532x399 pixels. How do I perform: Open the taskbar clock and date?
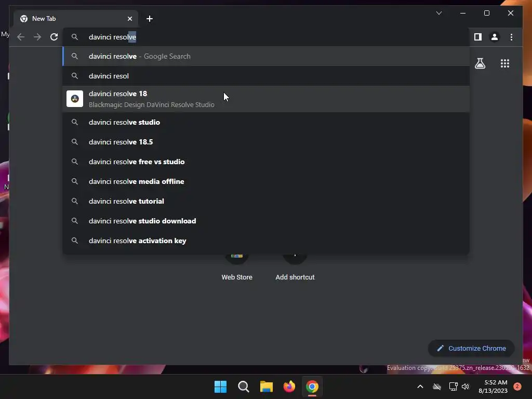pyautogui.click(x=493, y=387)
